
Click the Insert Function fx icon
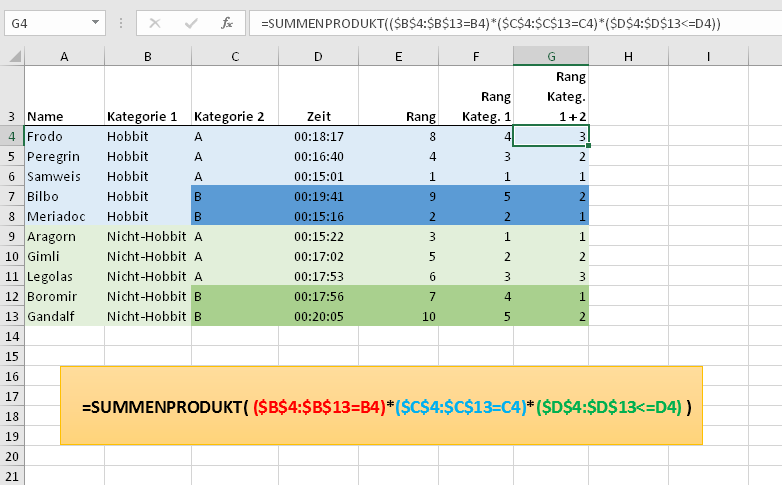(x=227, y=23)
